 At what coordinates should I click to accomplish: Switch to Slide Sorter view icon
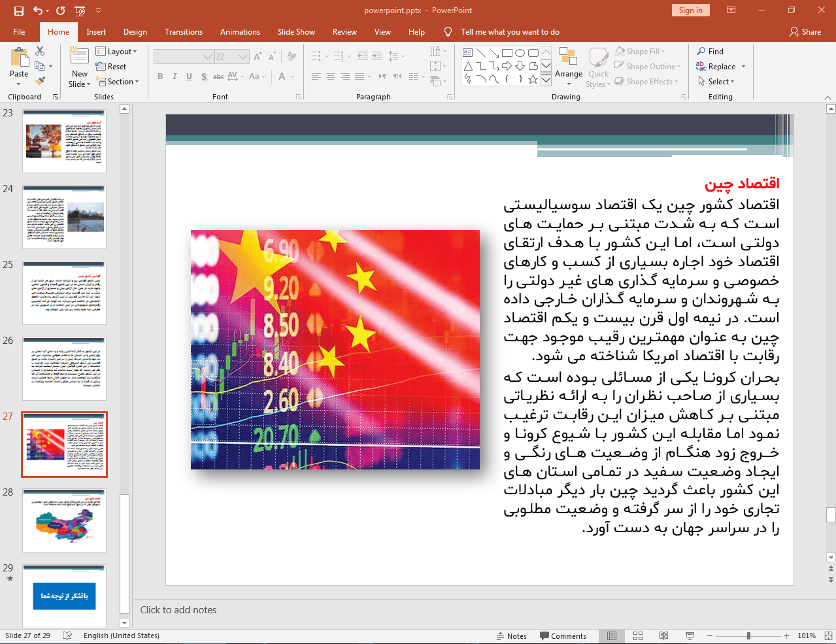[x=638, y=636]
